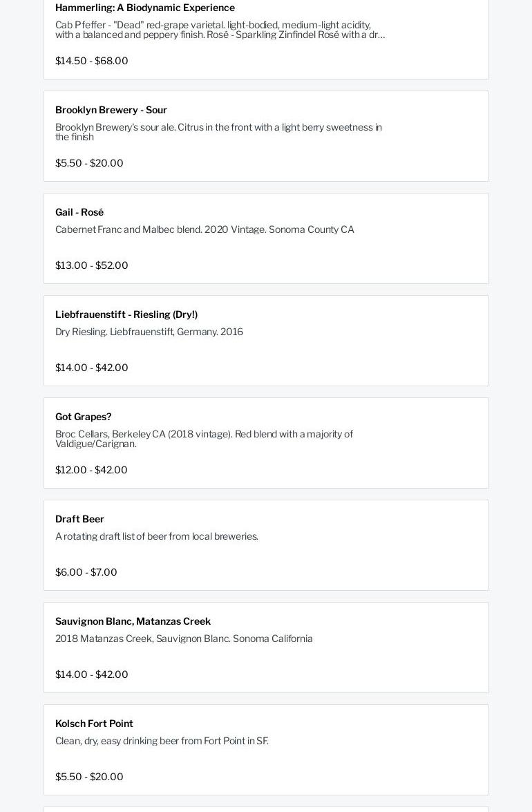Click the Cab Pfeffer description text

point(220,30)
